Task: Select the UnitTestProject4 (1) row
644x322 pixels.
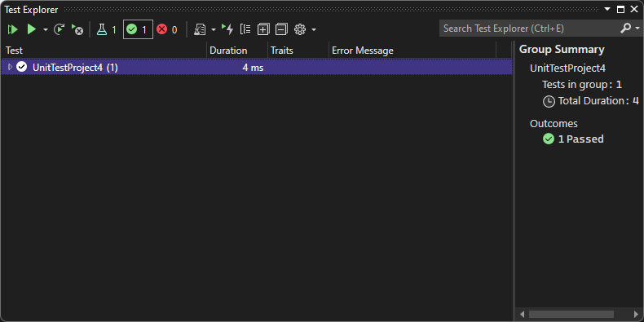Action: coord(257,67)
